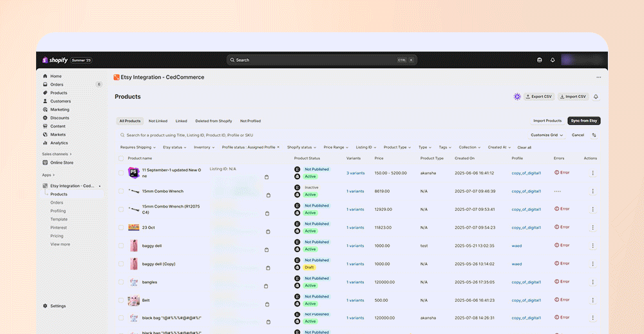Copy listing ID for 11 September-1 row

pos(267,177)
